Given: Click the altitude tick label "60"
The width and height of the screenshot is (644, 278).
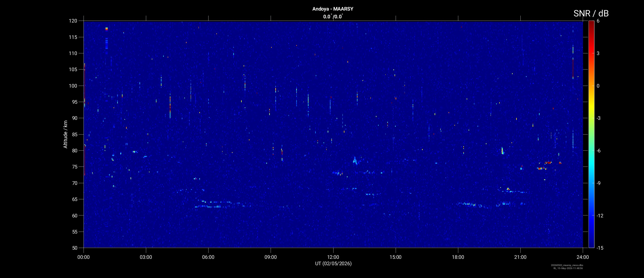Looking at the screenshot, I should (x=74, y=215).
